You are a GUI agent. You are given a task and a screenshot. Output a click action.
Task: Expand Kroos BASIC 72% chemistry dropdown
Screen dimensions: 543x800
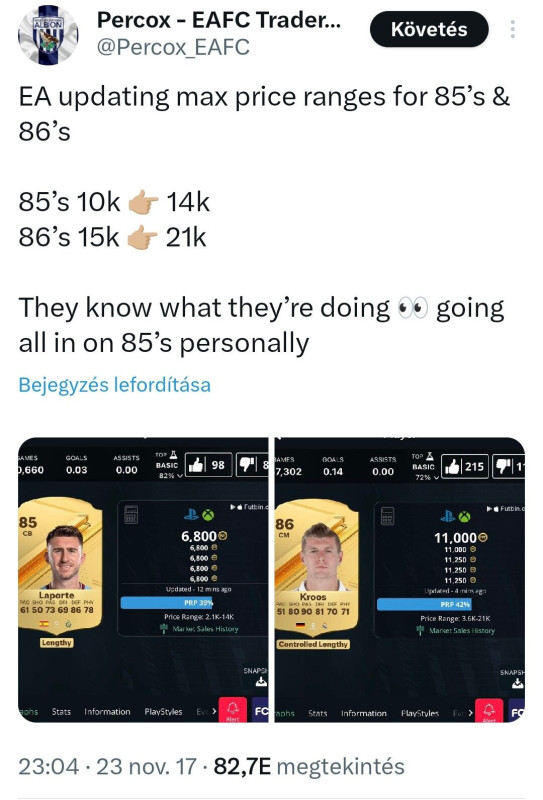tap(425, 472)
